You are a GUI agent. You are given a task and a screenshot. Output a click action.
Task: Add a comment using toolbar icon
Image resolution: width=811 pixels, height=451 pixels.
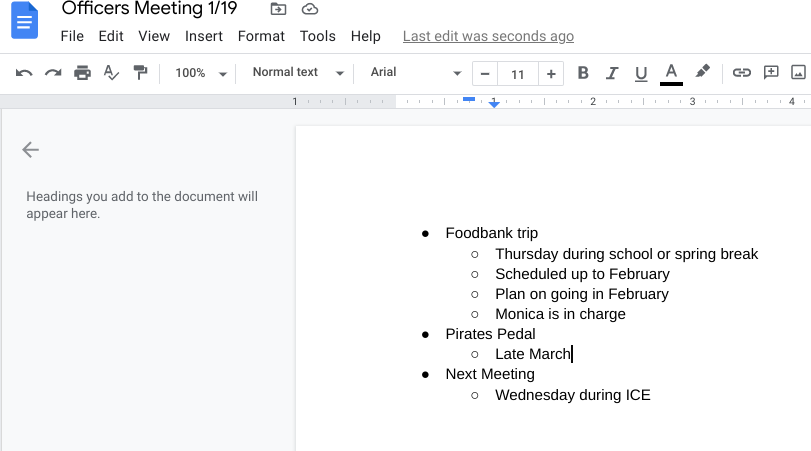coord(770,73)
